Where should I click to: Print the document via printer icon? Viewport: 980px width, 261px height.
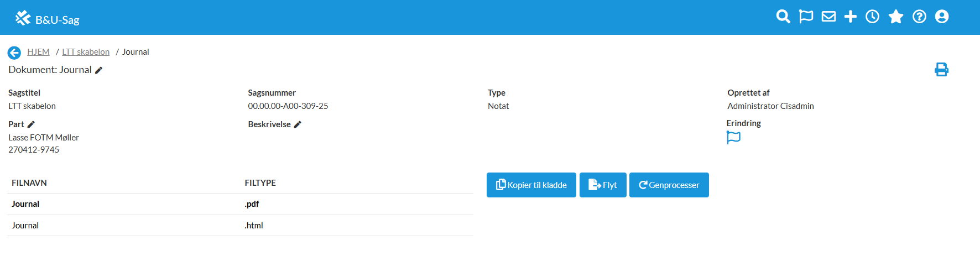point(941,70)
